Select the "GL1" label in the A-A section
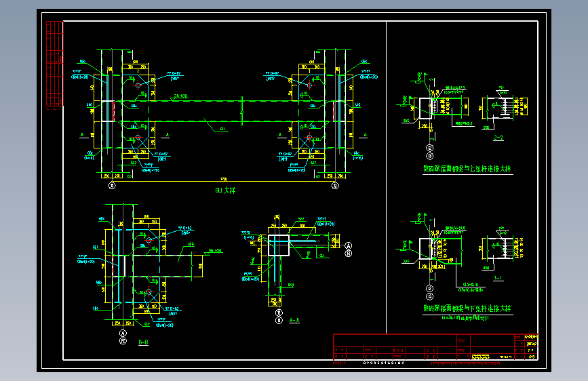This screenshot has height=381, width=588. [322, 256]
